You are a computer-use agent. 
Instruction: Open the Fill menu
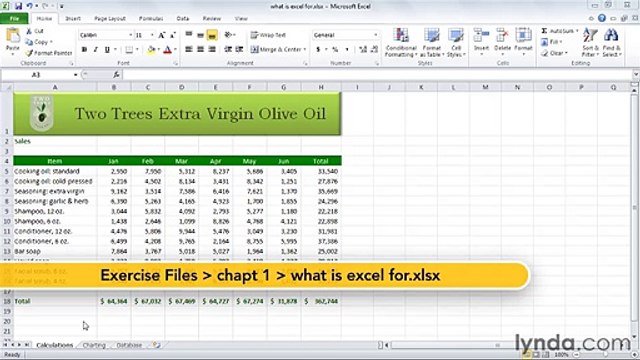click(x=552, y=42)
